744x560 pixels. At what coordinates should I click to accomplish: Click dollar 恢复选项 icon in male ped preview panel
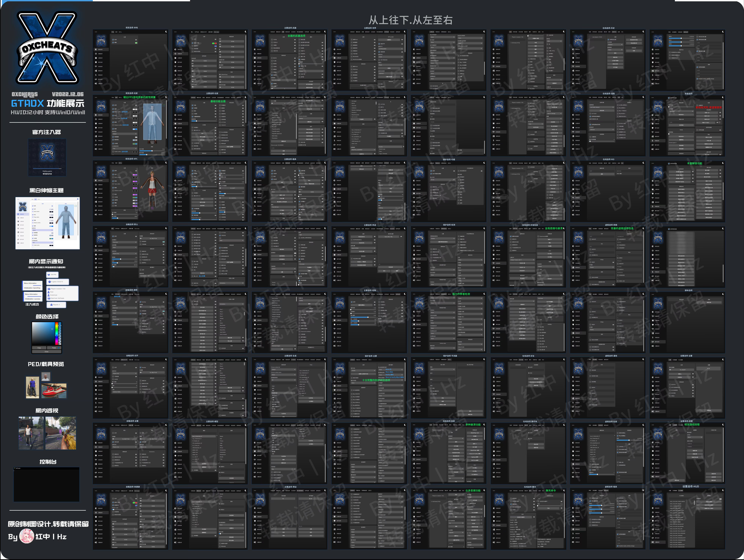[96, 140]
